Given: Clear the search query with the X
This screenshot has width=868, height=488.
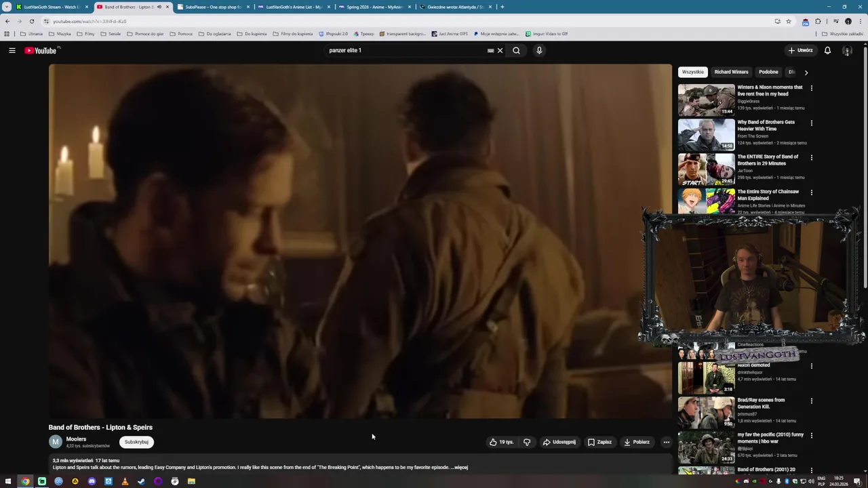Looking at the screenshot, I should click(x=500, y=50).
